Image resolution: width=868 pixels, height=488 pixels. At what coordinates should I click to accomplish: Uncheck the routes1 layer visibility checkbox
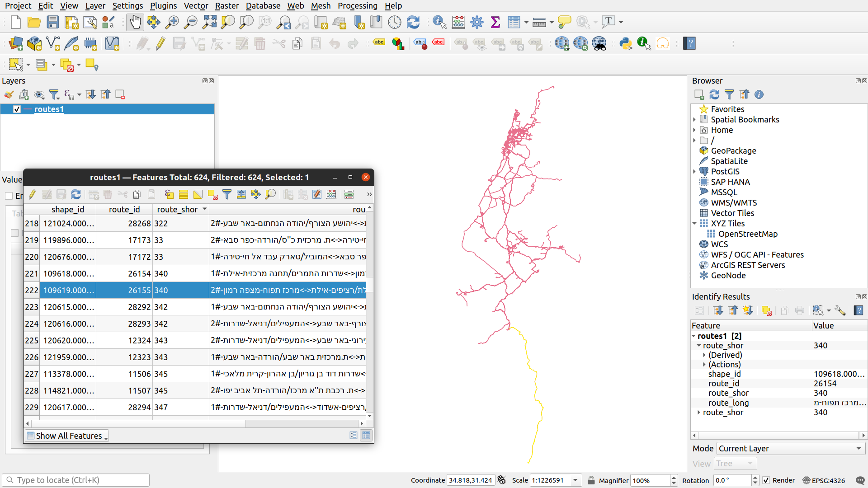tap(17, 109)
